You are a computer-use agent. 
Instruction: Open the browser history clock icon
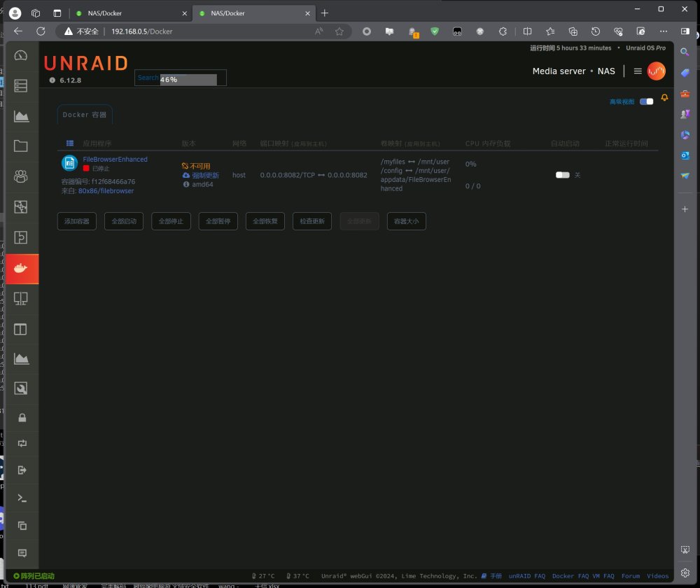[596, 31]
